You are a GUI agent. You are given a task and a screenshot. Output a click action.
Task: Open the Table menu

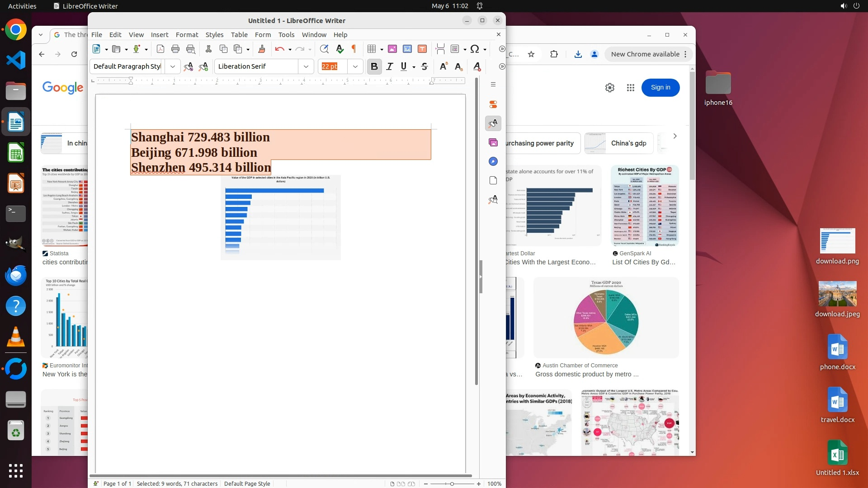(x=239, y=35)
